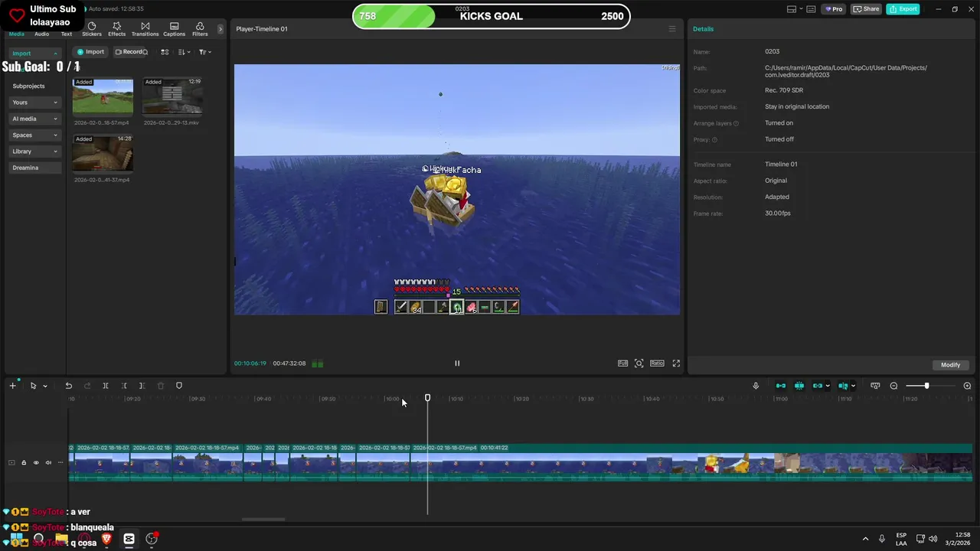This screenshot has height=551, width=980.
Task: Switch to the Text tab
Action: tap(67, 34)
